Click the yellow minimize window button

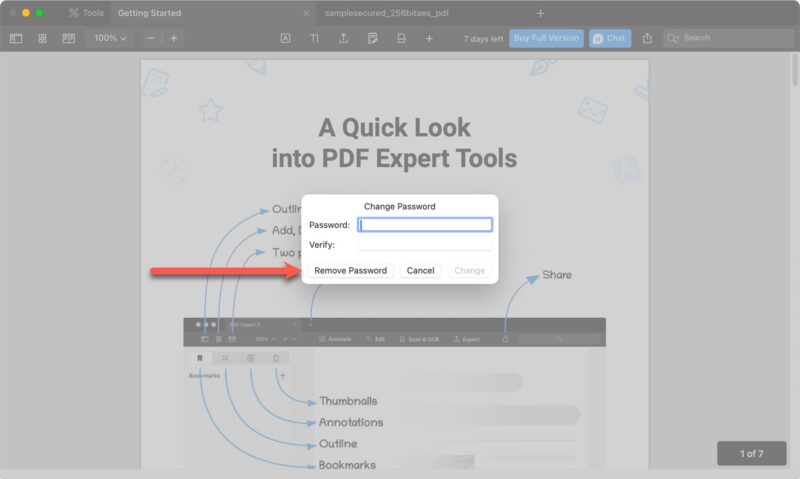tap(26, 13)
